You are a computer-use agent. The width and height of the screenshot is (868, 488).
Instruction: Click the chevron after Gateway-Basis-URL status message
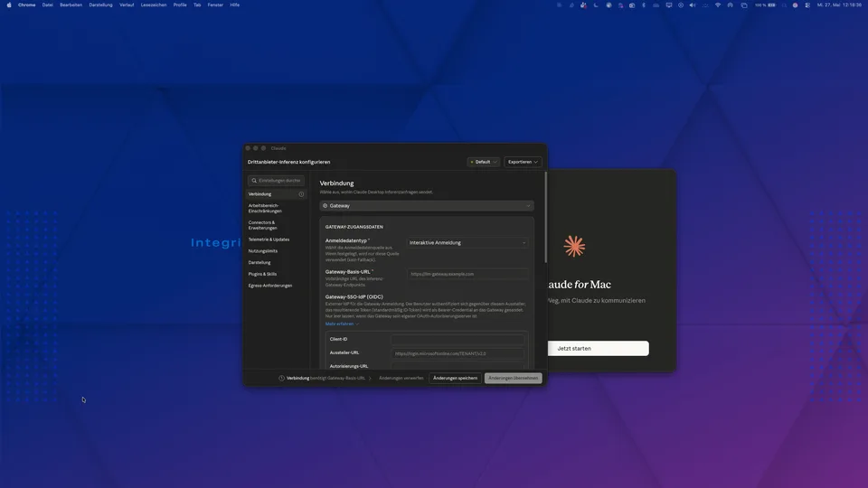point(370,379)
